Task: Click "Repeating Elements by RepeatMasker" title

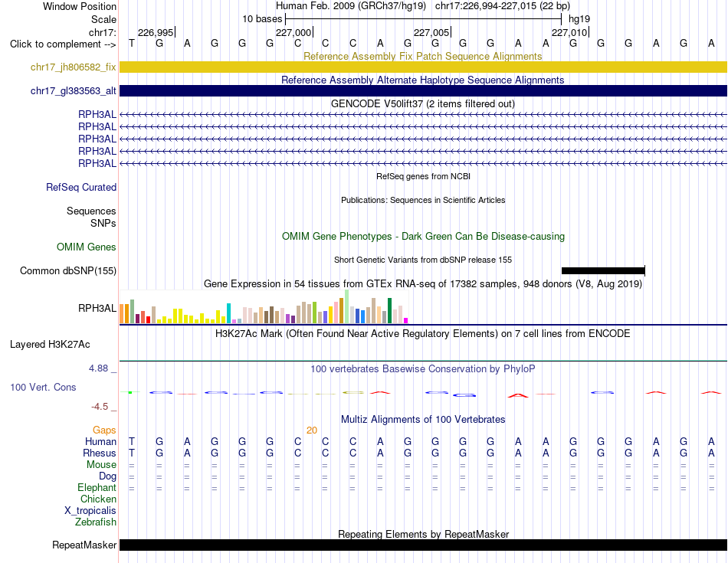Action: (x=423, y=534)
